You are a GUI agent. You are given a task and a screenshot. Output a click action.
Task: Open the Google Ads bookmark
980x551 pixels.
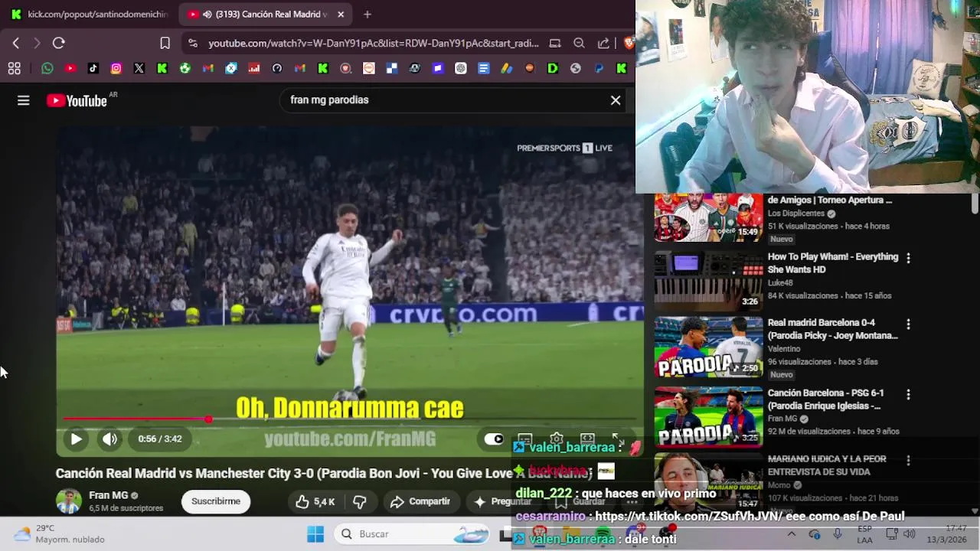[507, 68]
